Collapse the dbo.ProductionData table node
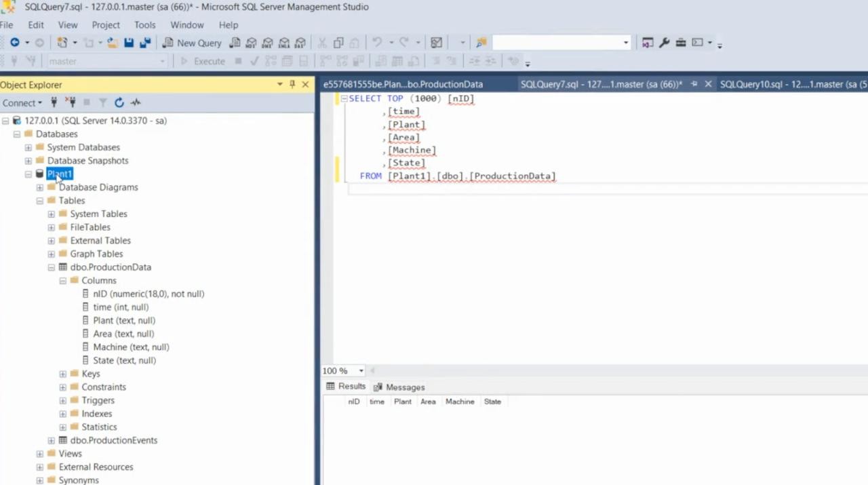The height and width of the screenshot is (485, 868). coord(52,267)
